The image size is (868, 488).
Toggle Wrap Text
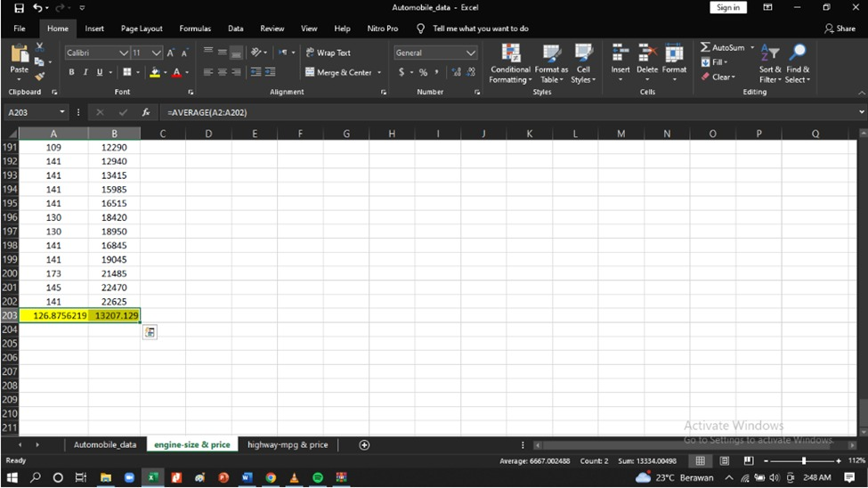tap(329, 53)
